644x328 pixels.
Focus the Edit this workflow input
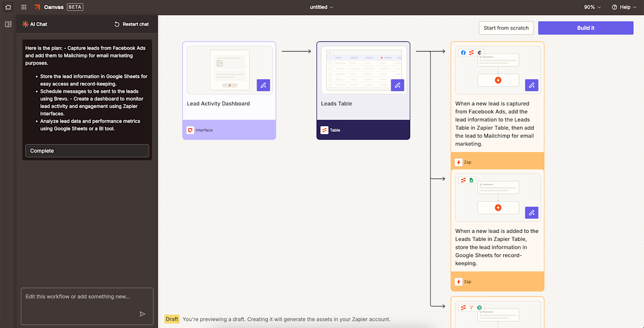coord(87,306)
